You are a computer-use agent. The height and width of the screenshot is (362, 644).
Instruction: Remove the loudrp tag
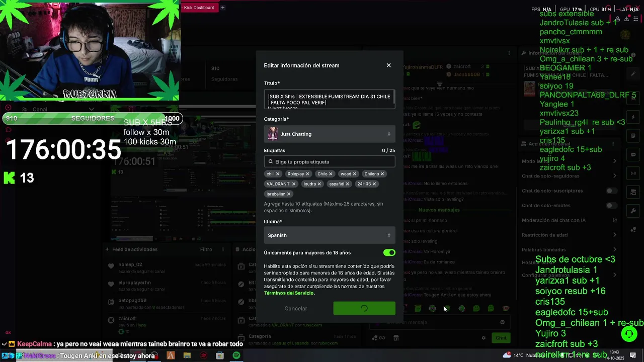[319, 184]
